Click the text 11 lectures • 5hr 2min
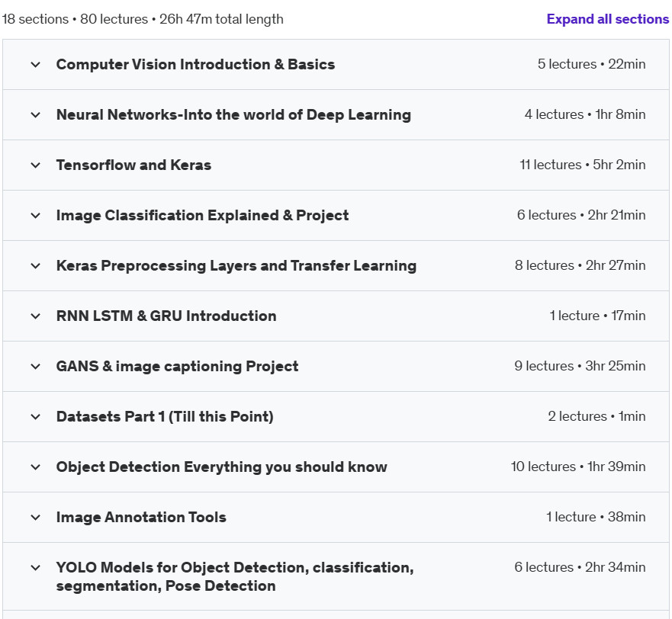 tap(583, 165)
